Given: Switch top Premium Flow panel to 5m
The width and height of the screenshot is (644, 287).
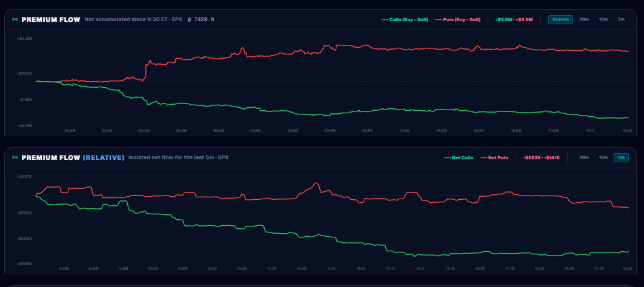Looking at the screenshot, I should [621, 19].
